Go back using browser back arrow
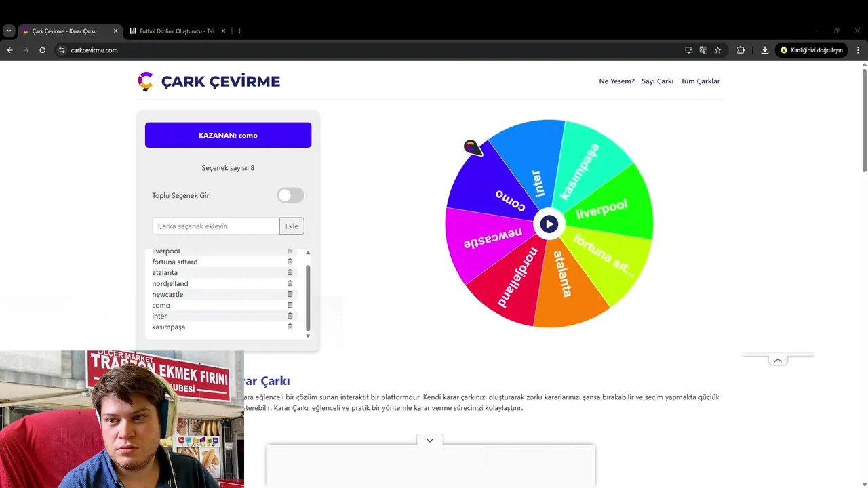 pyautogui.click(x=9, y=50)
